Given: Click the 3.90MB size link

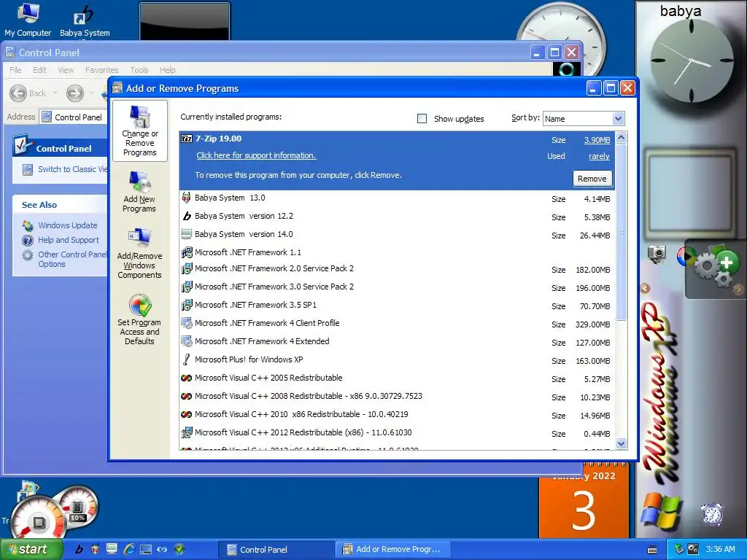Looking at the screenshot, I should point(597,140).
